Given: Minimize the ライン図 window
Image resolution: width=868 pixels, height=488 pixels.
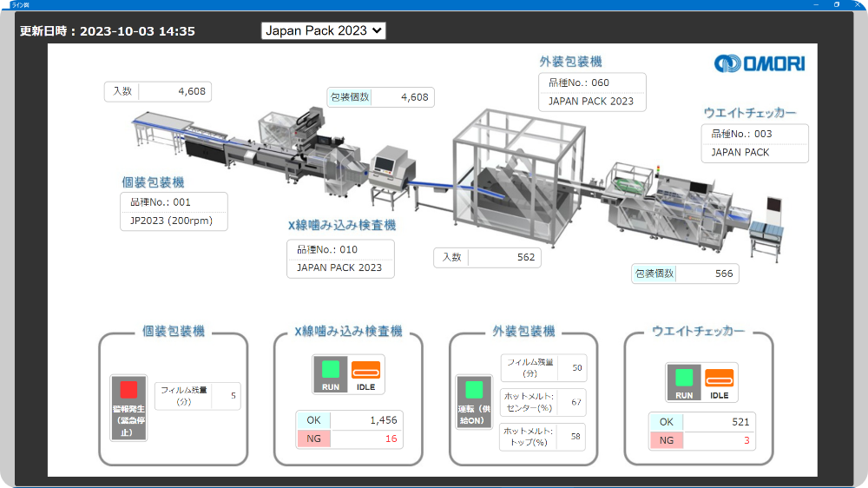Looking at the screenshot, I should click(x=816, y=4).
